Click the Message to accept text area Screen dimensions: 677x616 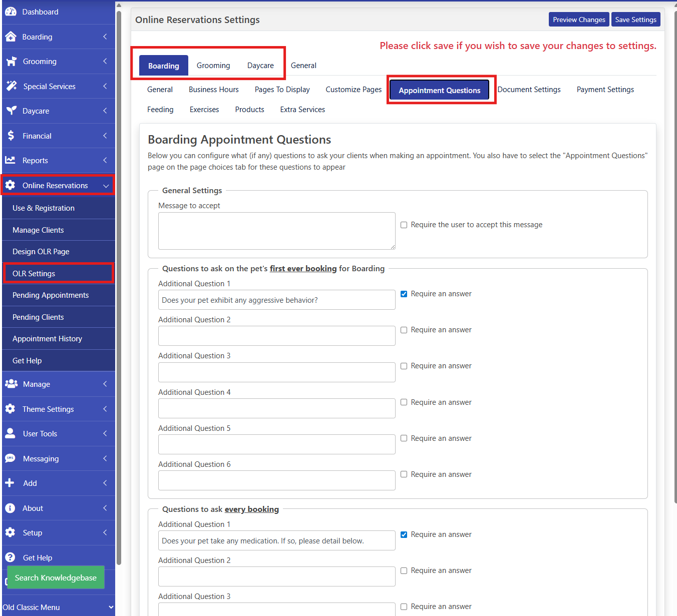(x=277, y=231)
